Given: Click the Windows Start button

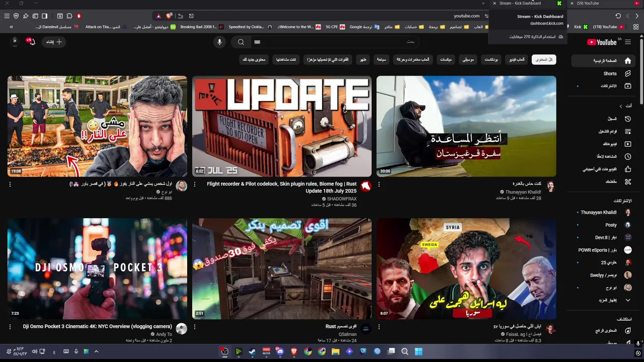Looking at the screenshot, I should [419, 351].
